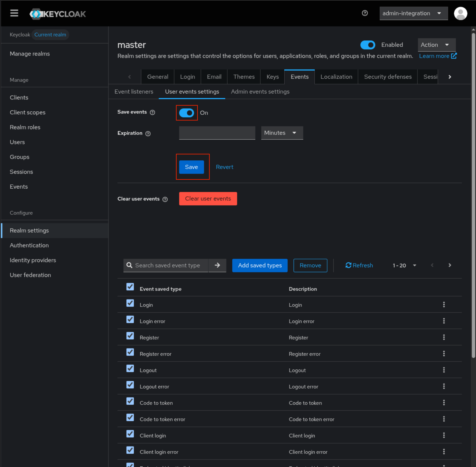Click the Save events help icon
Image resolution: width=476 pixels, height=467 pixels.
coord(152,112)
